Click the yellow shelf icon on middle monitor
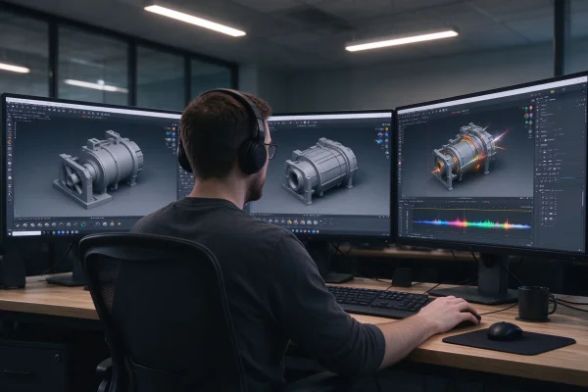The width and height of the screenshot is (588, 392). pos(289,221)
